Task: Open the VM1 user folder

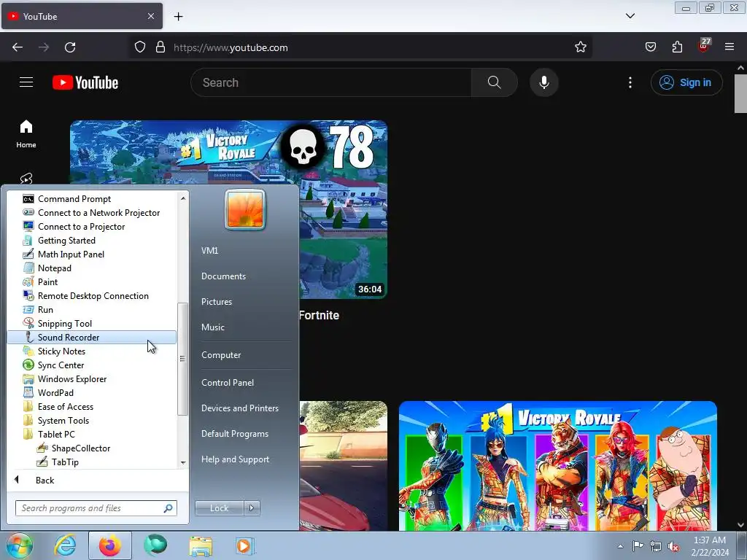Action: coord(209,250)
